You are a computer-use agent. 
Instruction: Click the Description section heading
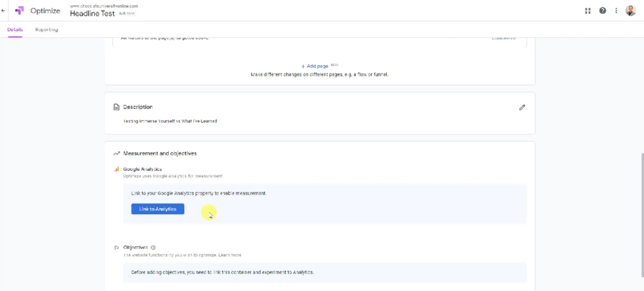138,107
